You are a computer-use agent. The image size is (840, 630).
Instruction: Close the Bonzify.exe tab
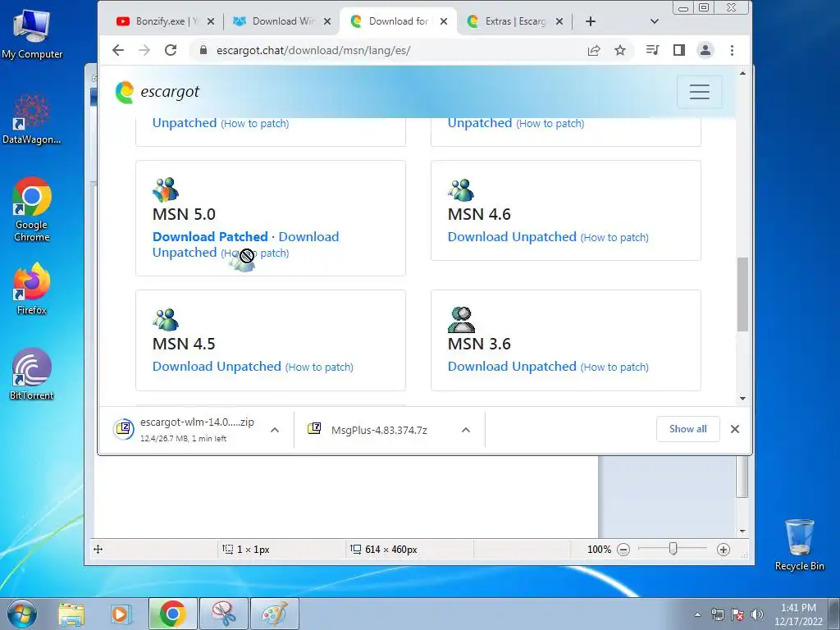point(211,21)
